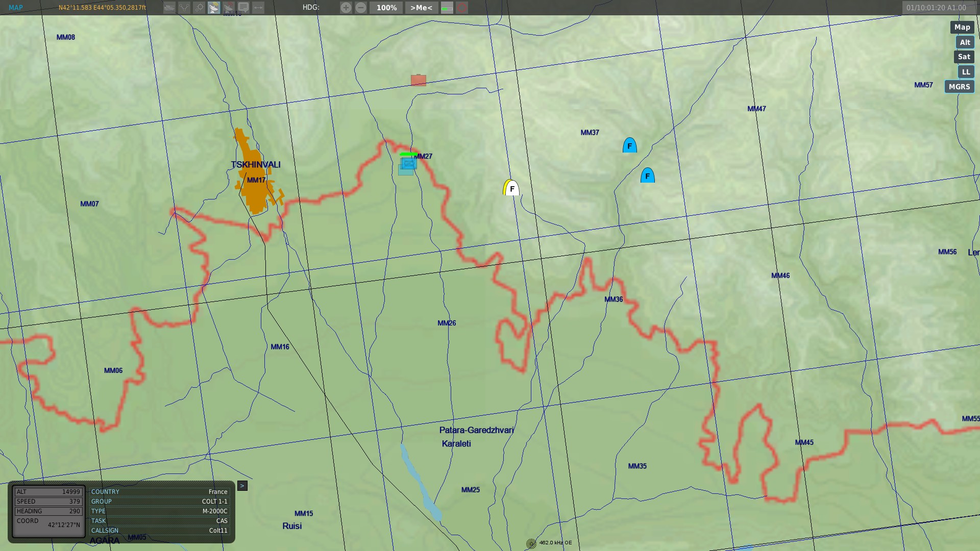Toggle friendly radar coverage dish icon

pyautogui.click(x=214, y=8)
